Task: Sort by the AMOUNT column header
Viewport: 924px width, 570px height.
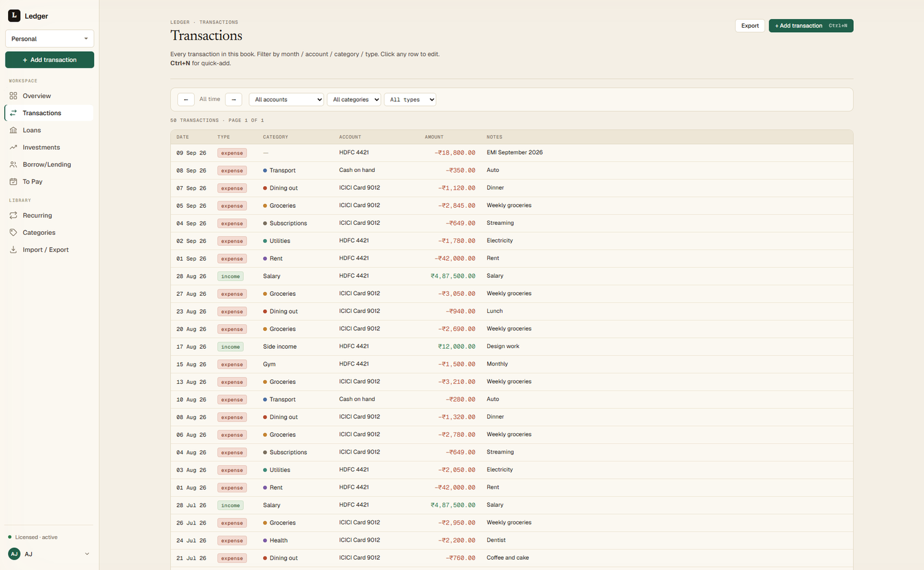Action: (x=434, y=137)
